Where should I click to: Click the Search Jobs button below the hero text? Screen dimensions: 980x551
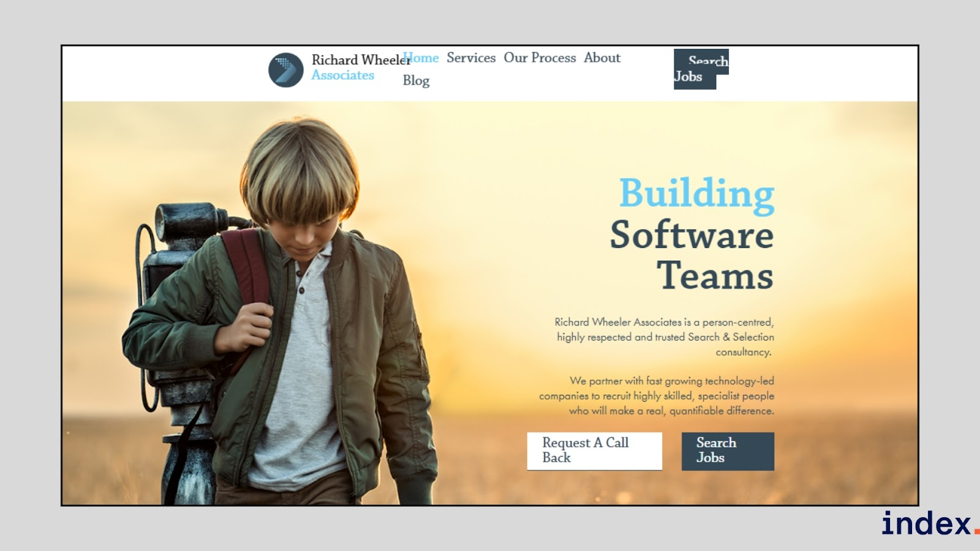(x=728, y=451)
